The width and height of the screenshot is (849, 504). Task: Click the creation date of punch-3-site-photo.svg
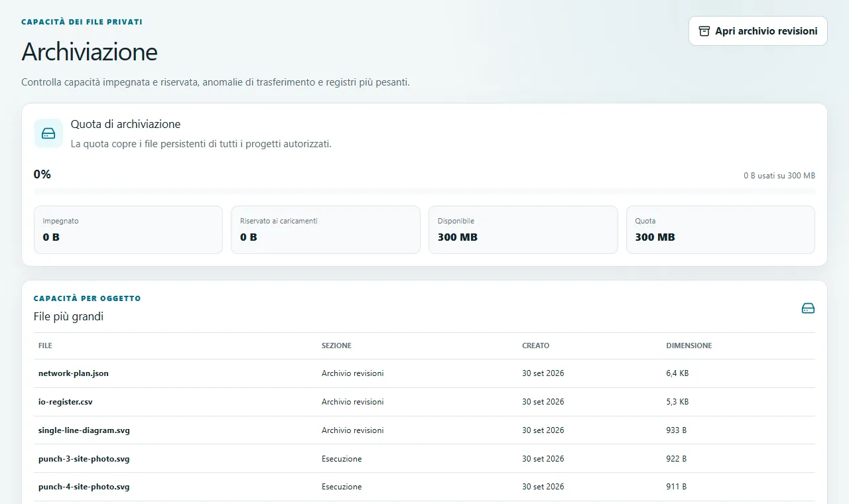pyautogui.click(x=543, y=459)
